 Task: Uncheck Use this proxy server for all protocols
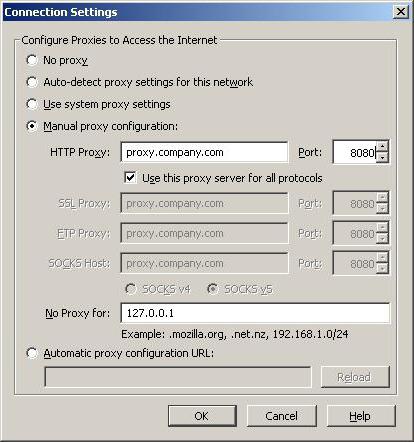click(x=130, y=178)
